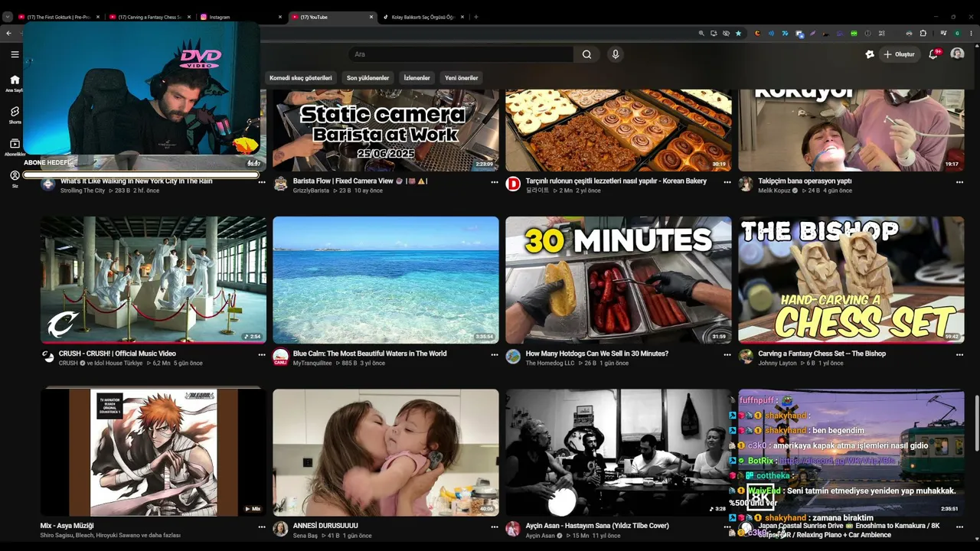Image resolution: width=980 pixels, height=551 pixels.
Task: Open GrizzlyBarista channel avatar
Action: 281,184
